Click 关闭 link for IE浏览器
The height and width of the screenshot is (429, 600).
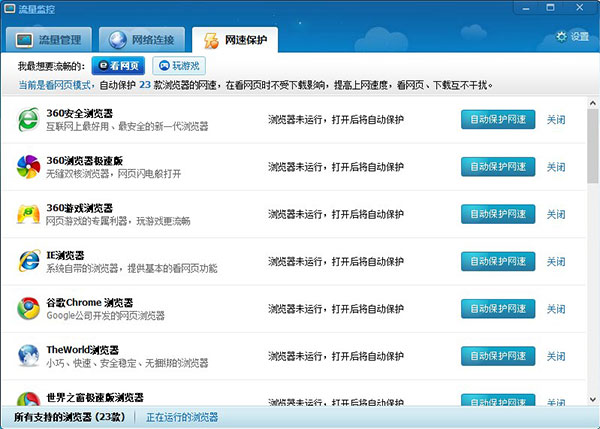pyautogui.click(x=556, y=261)
